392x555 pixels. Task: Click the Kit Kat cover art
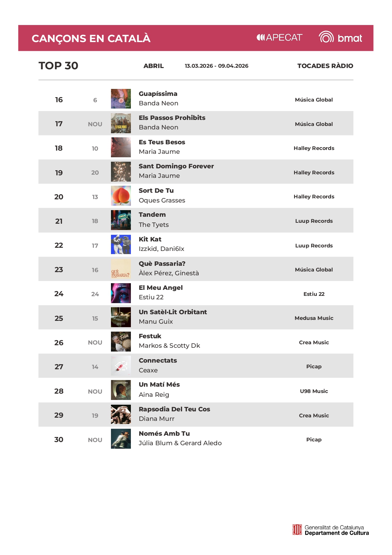[121, 245]
